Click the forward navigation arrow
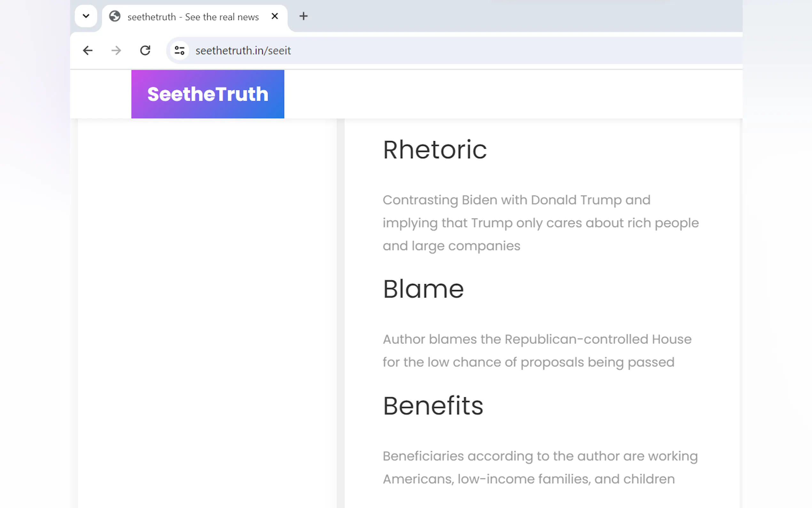812x508 pixels. (x=116, y=51)
